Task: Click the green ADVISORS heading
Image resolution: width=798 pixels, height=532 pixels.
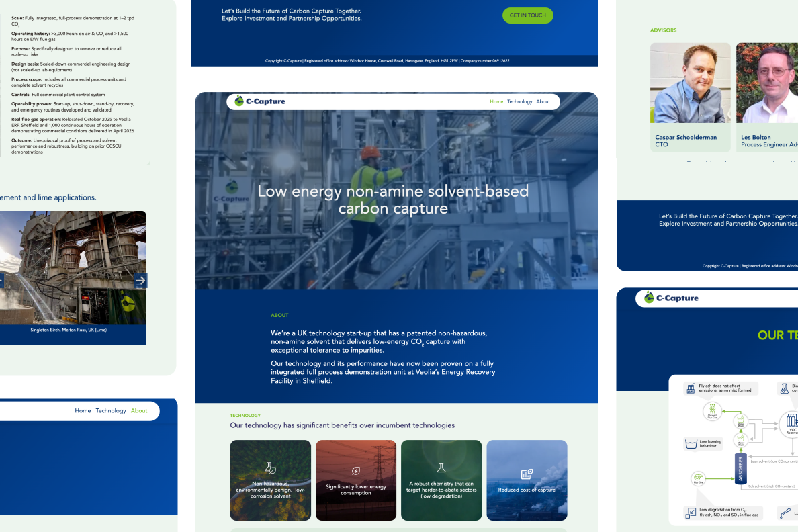Action: click(x=663, y=30)
